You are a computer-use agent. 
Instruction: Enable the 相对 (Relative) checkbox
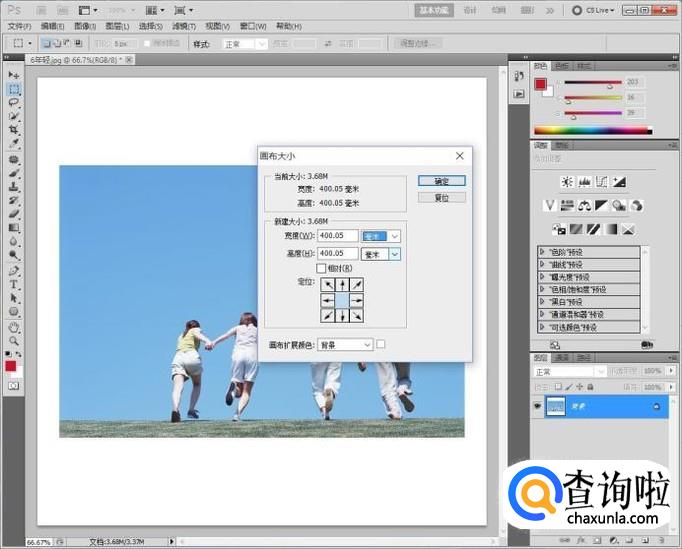click(x=321, y=268)
